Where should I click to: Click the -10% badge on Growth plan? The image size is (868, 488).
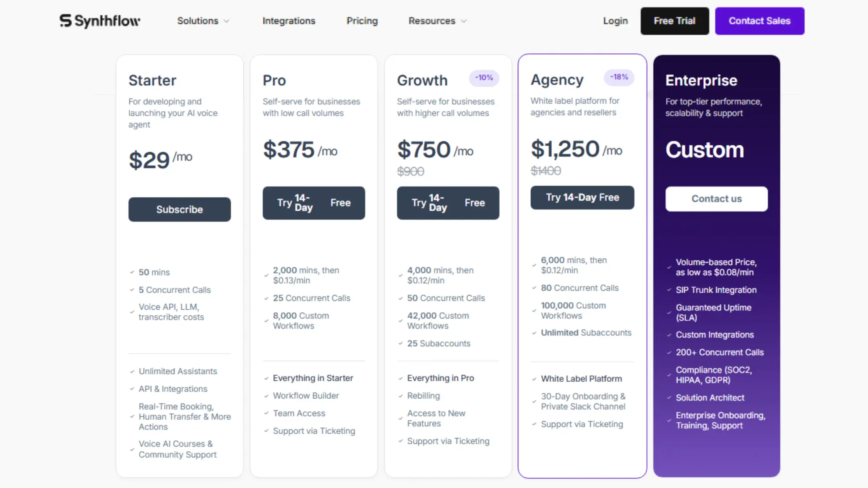(483, 78)
